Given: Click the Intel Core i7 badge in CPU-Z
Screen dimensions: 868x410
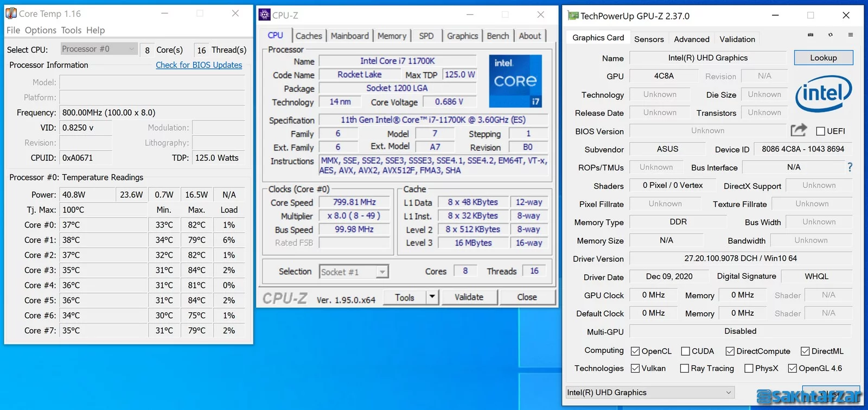Looking at the screenshot, I should 515,81.
